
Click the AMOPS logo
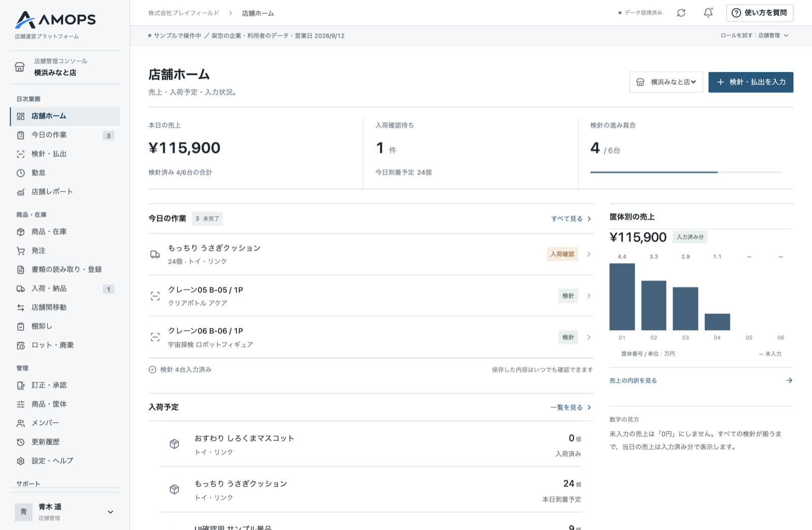pyautogui.click(x=55, y=20)
